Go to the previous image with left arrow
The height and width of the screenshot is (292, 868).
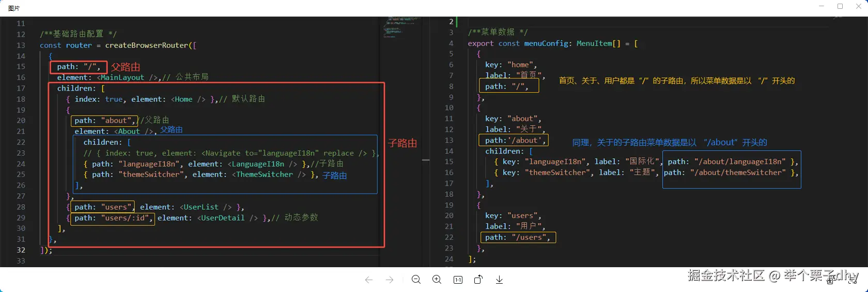tap(368, 280)
